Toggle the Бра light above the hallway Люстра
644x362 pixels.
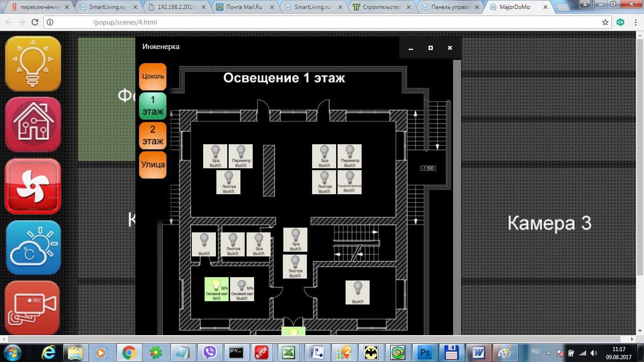(296, 240)
